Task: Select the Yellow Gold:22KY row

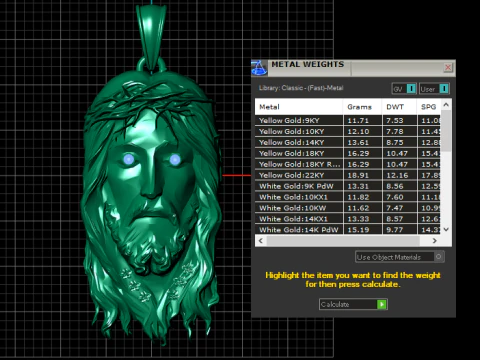Action: tap(348, 175)
